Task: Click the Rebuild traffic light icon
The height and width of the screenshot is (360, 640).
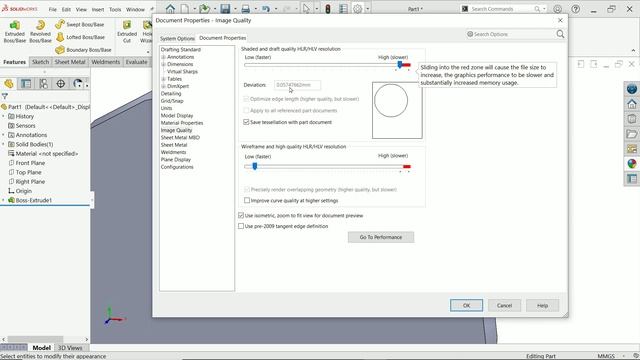Action: tap(328, 9)
